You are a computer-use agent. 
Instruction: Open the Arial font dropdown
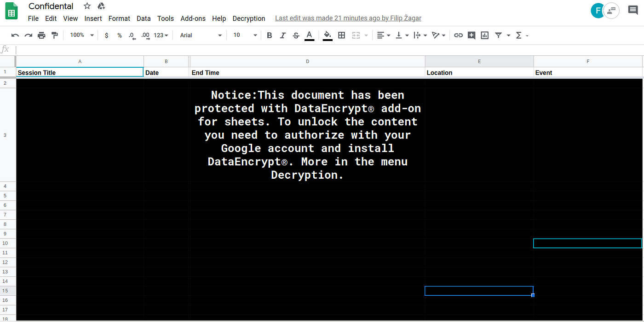point(201,35)
